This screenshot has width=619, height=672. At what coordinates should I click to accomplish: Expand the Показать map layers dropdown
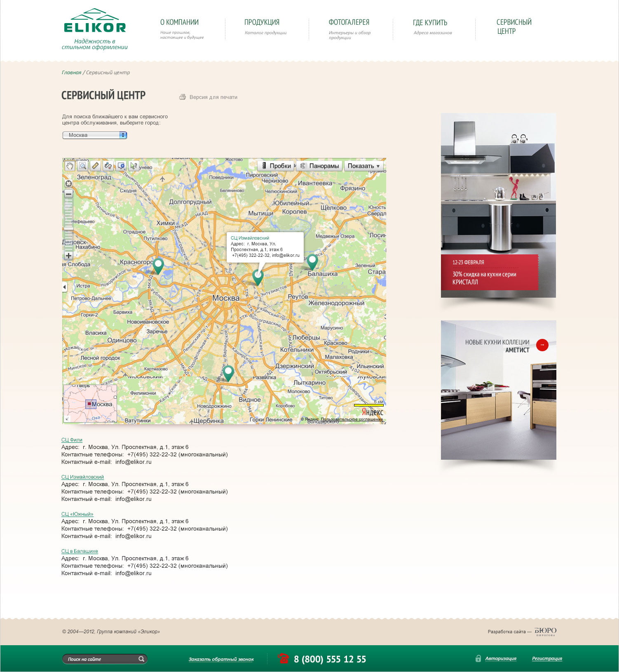click(363, 166)
